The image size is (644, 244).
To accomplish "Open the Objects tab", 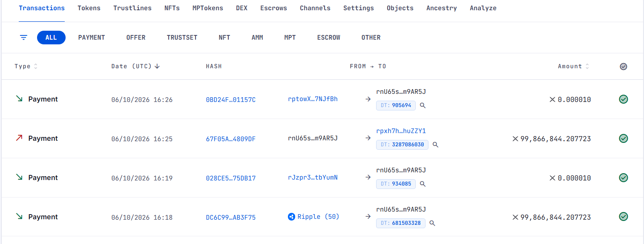I will [x=400, y=8].
